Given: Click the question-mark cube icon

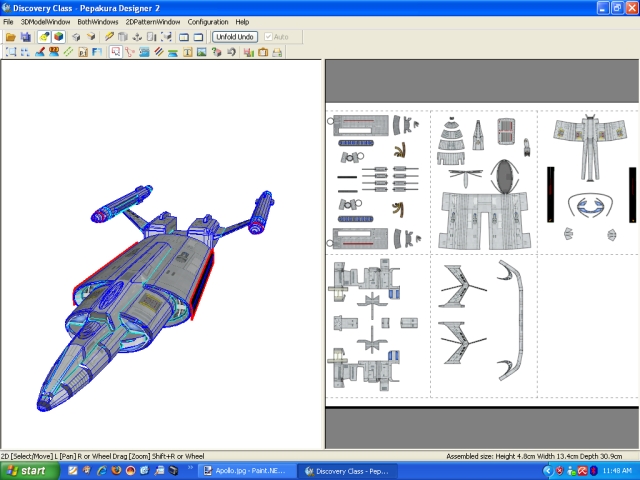Looking at the screenshot, I should (216, 52).
